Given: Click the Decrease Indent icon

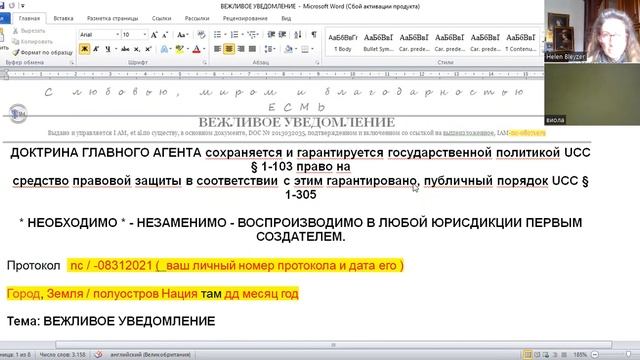Looking at the screenshot, I should pos(271,35).
